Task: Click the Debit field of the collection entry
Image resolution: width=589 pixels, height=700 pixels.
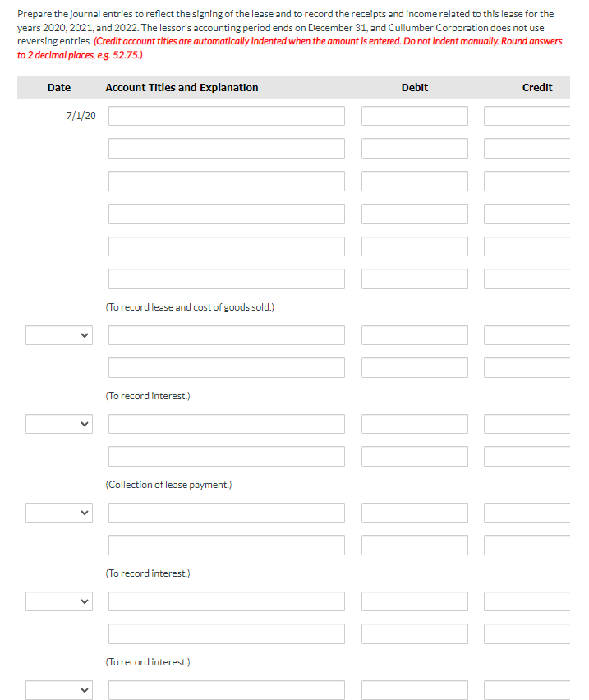Action: [414, 423]
